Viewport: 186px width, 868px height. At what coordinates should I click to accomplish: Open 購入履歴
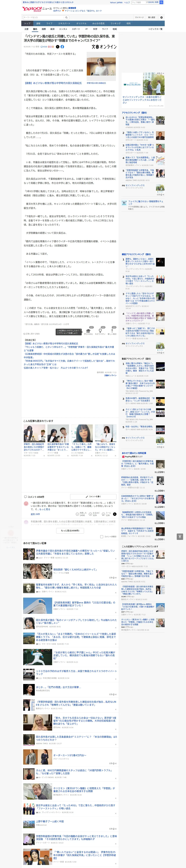click(x=152, y=18)
